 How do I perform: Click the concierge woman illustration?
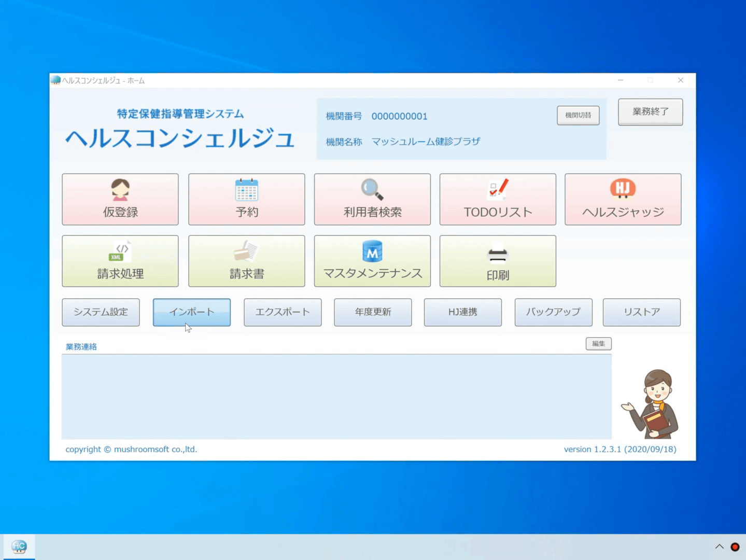pyautogui.click(x=651, y=404)
